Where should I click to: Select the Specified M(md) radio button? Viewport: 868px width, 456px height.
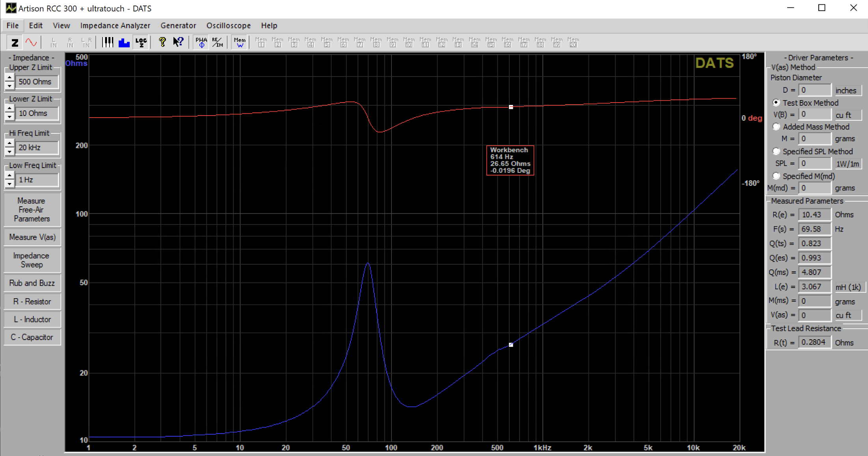click(x=776, y=176)
